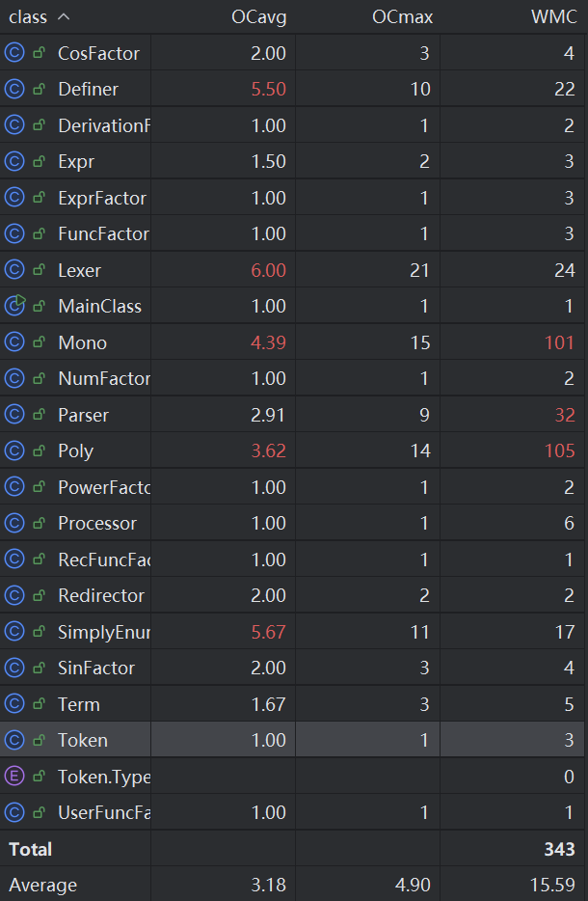This screenshot has height=901, width=588.
Task: Click the enum icon beside Token.Type
Action: point(14,777)
